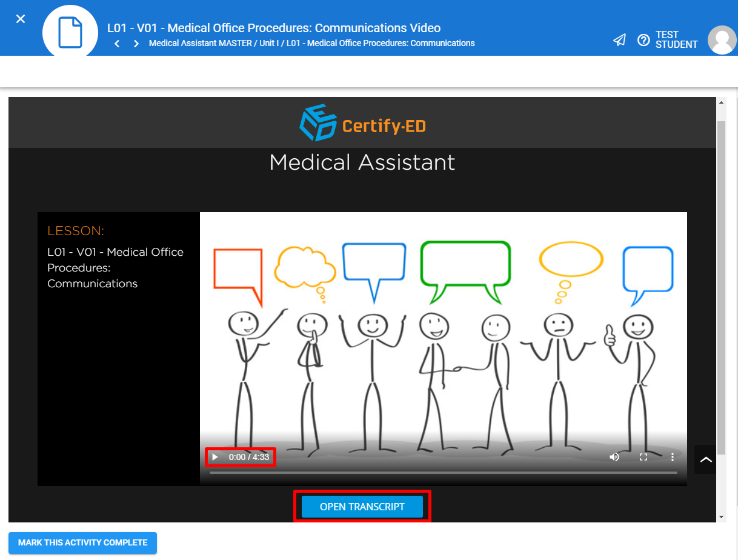Close the activity with the X icon
This screenshot has height=560, width=738.
click(21, 19)
